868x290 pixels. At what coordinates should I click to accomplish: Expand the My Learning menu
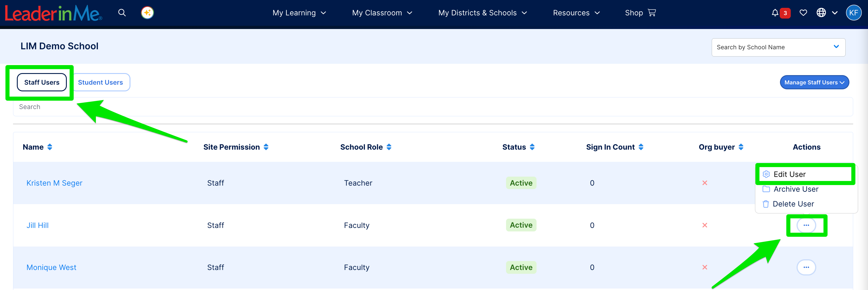(x=299, y=13)
